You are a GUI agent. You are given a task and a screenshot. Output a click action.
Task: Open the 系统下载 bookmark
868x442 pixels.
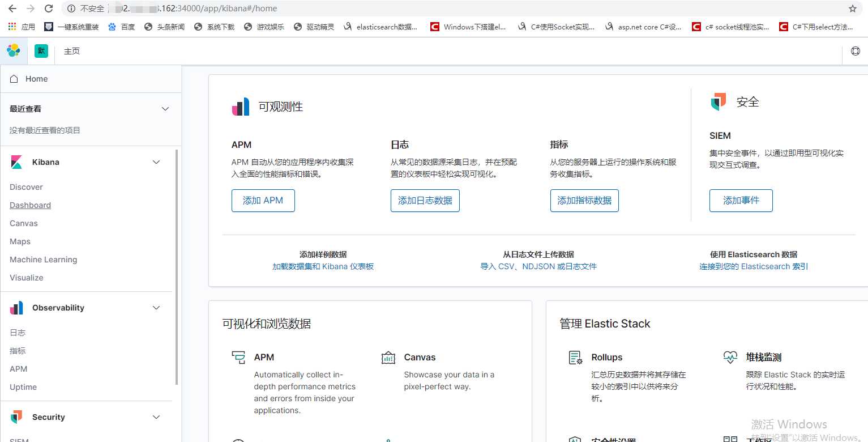[x=214, y=27]
